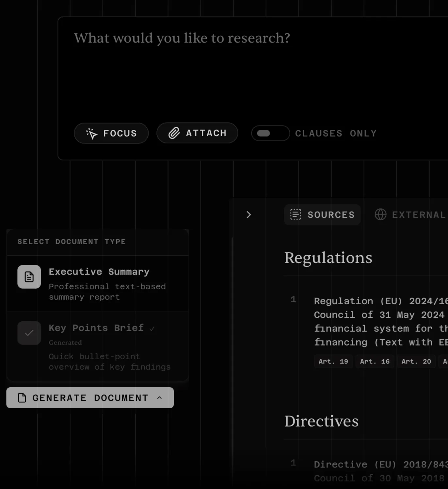Viewport: 448px width, 489px height.
Task: Toggle the Clauses Only switch
Action: [270, 133]
